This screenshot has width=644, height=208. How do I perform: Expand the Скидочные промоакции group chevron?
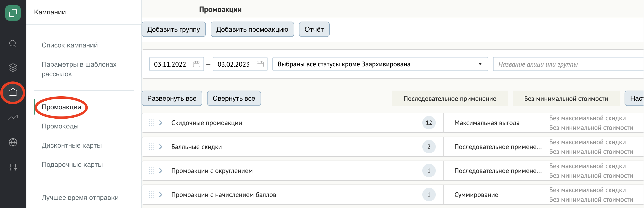(x=161, y=123)
